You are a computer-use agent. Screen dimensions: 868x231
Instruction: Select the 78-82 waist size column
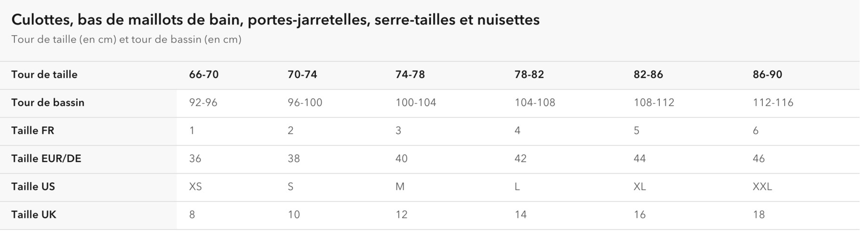pos(529,75)
